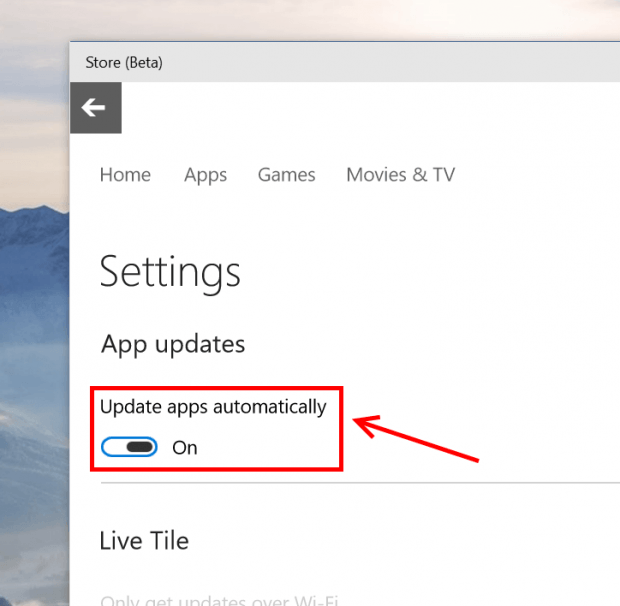Click the red highlight box border
The width and height of the screenshot is (620, 606).
click(x=341, y=430)
